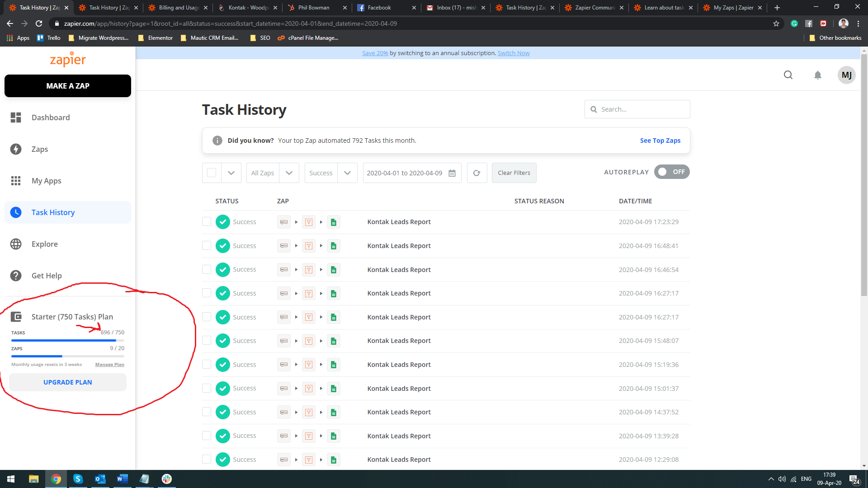This screenshot has height=488, width=868.
Task: Switch to Zapier Community tab
Action: click(x=595, y=8)
